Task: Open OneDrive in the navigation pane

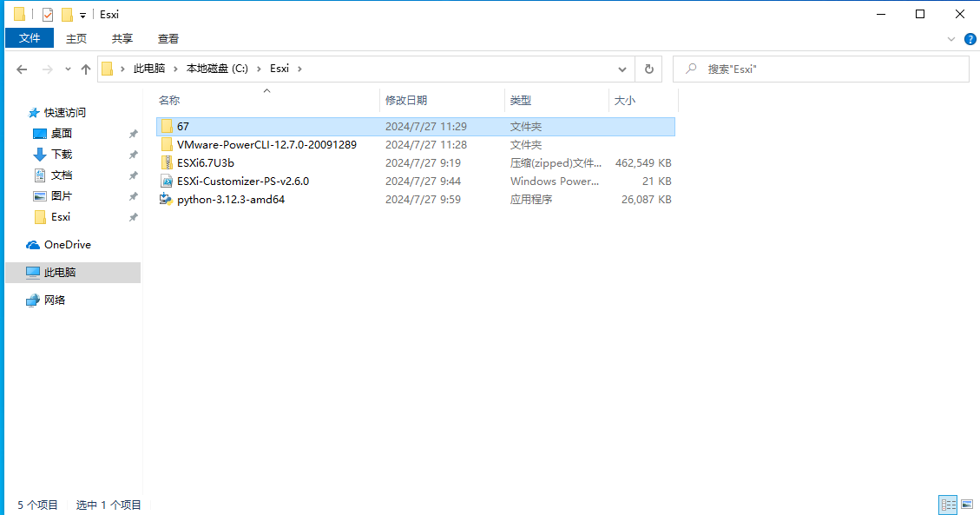Action: point(68,245)
